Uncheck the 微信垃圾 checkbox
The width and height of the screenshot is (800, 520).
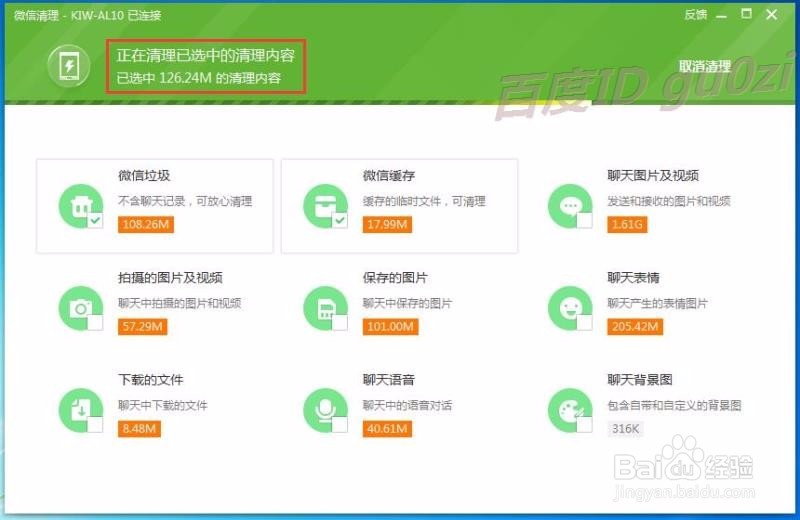point(95,220)
